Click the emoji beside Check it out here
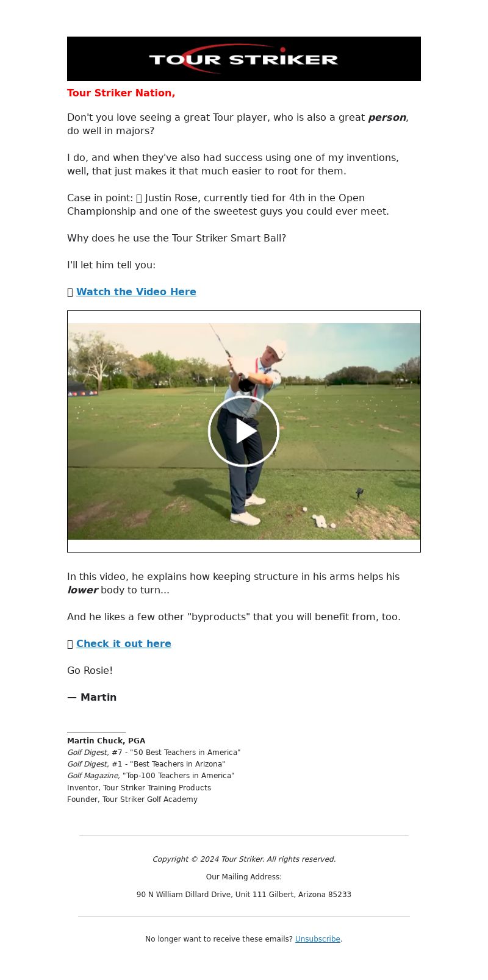The height and width of the screenshot is (980, 488). 70,644
